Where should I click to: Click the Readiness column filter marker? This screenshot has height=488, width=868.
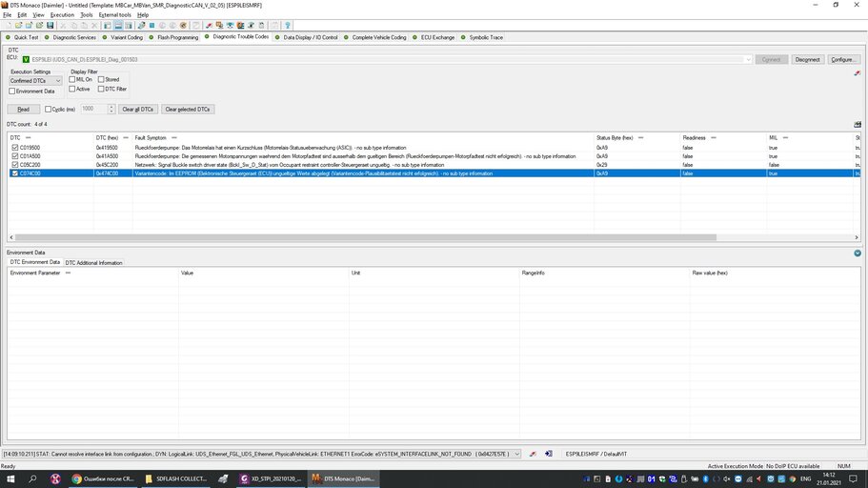[x=714, y=138]
